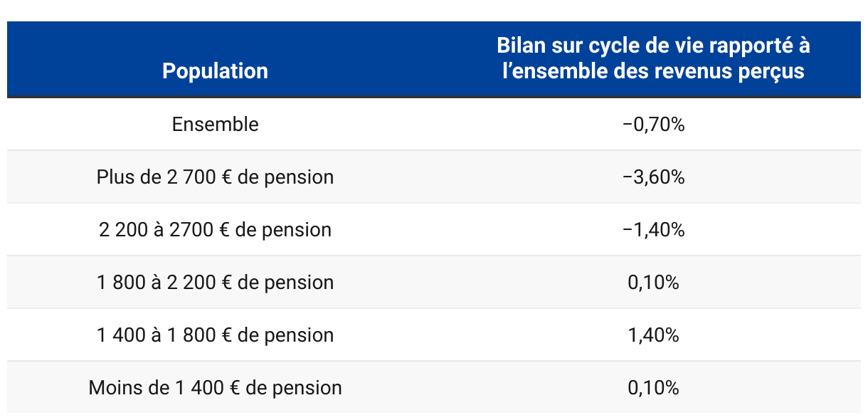Click the −0,70% value for Ensemble

[652, 125]
